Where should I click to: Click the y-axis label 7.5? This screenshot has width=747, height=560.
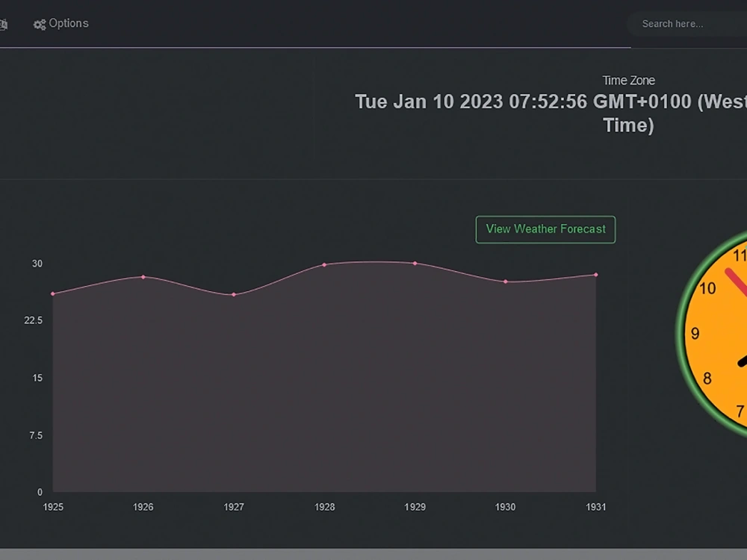36,436
